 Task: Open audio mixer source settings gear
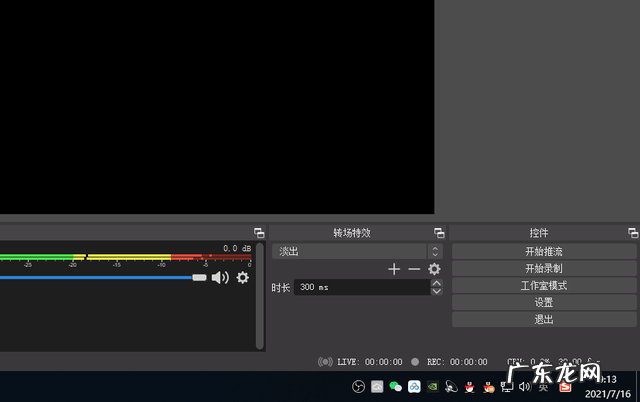point(242,277)
